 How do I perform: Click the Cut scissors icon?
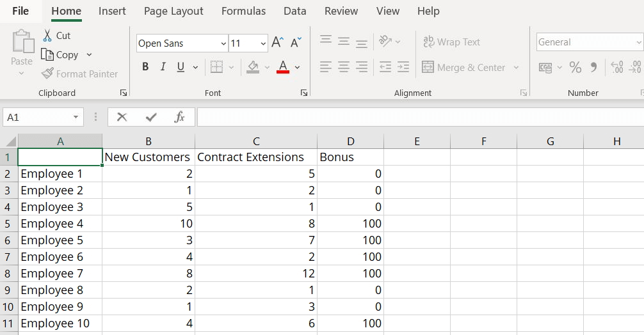(x=47, y=36)
